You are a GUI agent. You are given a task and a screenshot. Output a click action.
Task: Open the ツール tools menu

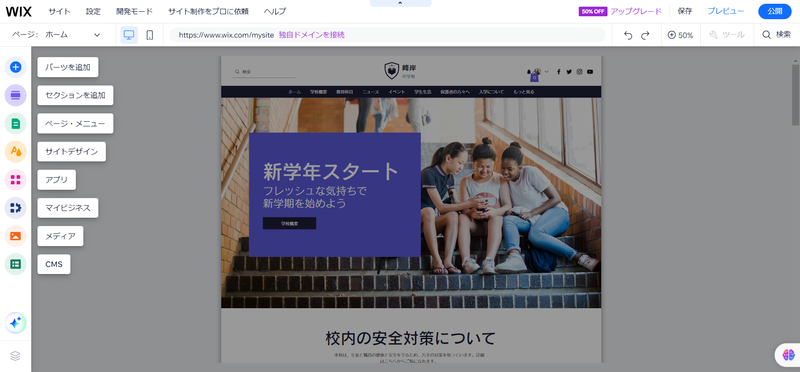tap(727, 35)
